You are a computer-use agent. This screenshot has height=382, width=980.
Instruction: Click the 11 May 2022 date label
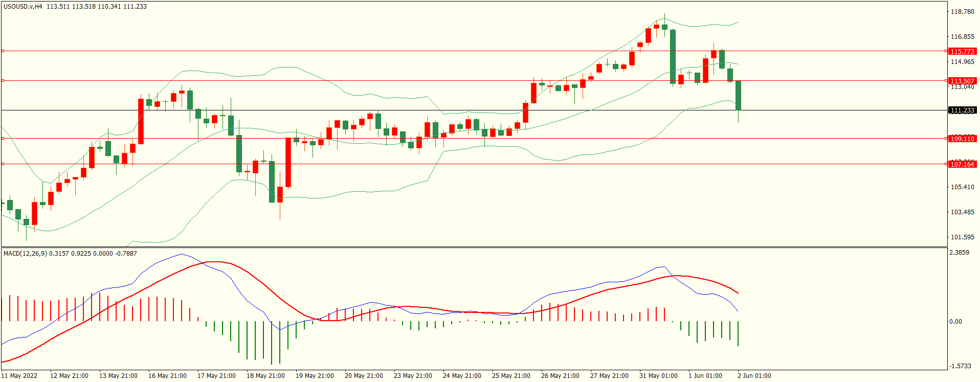coord(19,376)
